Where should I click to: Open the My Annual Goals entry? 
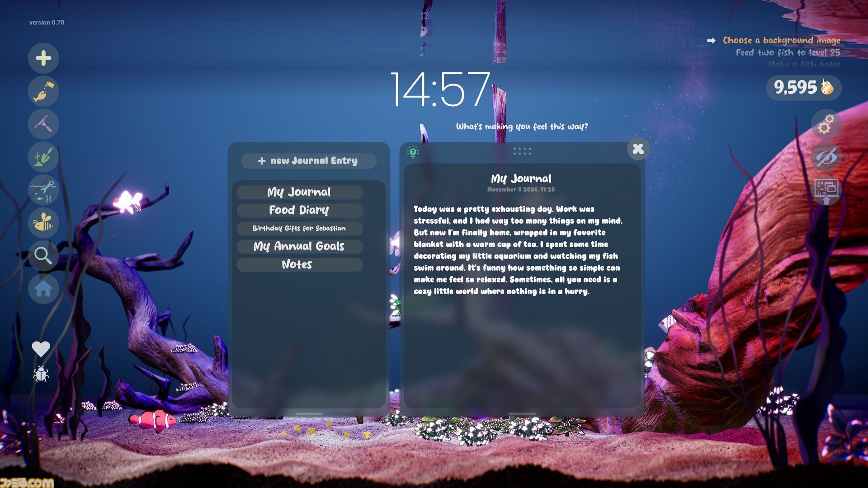click(300, 246)
